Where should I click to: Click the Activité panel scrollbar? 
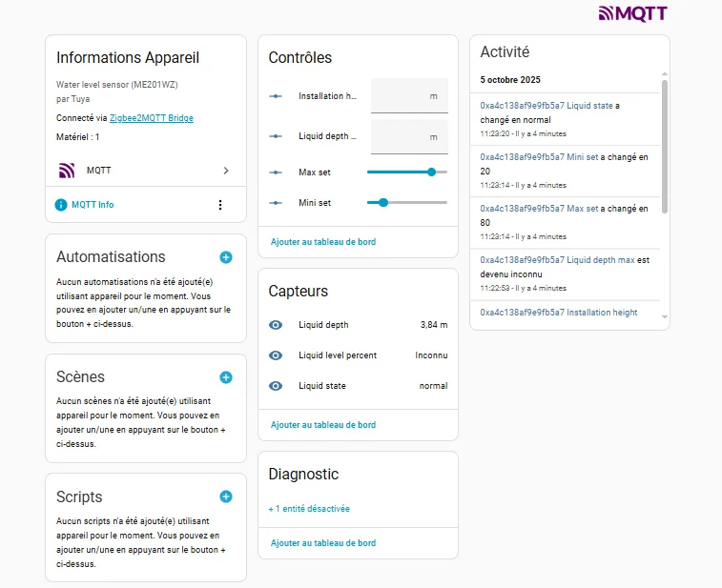[665, 148]
